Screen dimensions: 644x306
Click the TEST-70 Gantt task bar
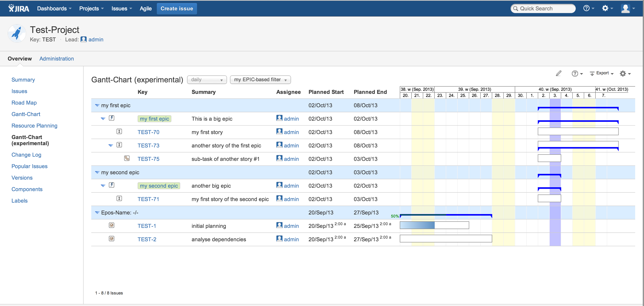[578, 131]
